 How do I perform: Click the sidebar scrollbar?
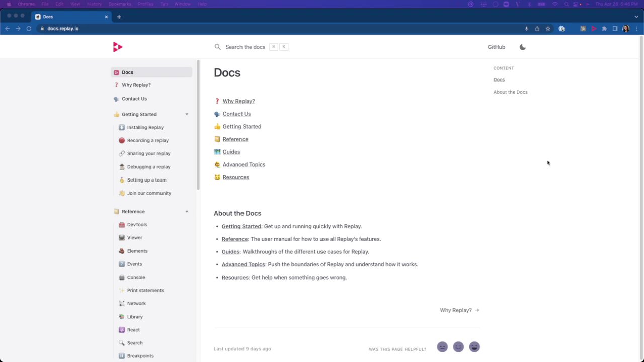click(198, 125)
